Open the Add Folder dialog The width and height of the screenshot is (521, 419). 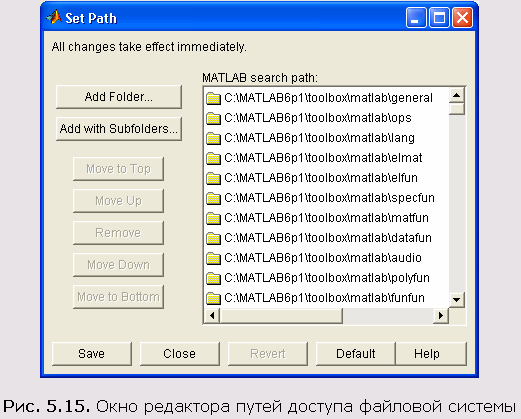tap(119, 97)
